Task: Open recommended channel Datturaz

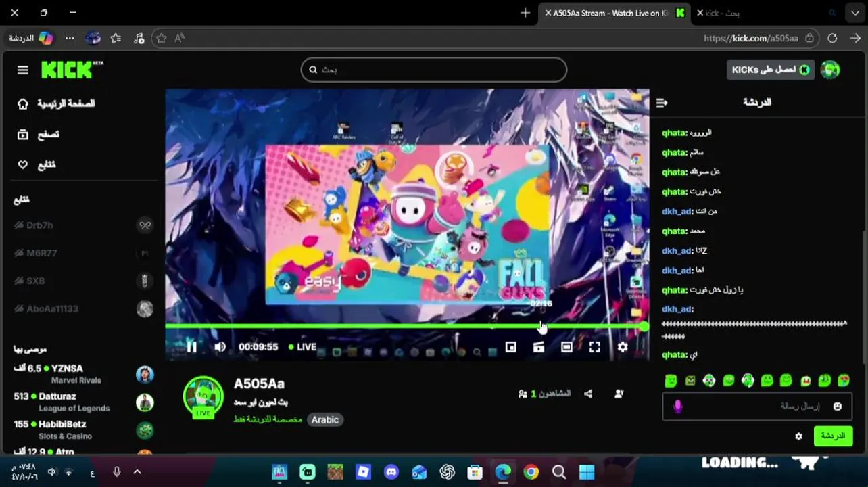Action: (83, 402)
